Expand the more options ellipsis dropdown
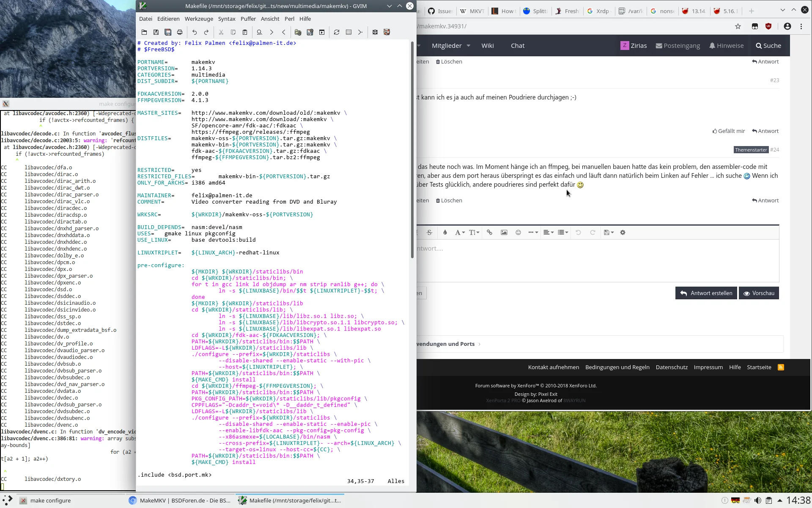The image size is (812, 508). point(533,232)
